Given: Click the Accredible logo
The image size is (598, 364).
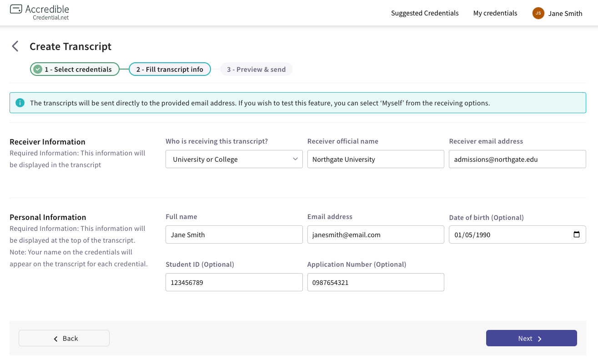Looking at the screenshot, I should (x=40, y=12).
